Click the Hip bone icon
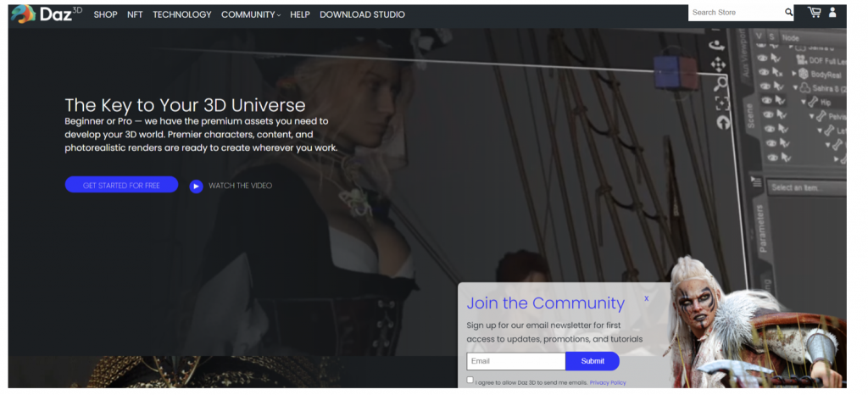The width and height of the screenshot is (868, 395). pyautogui.click(x=813, y=102)
